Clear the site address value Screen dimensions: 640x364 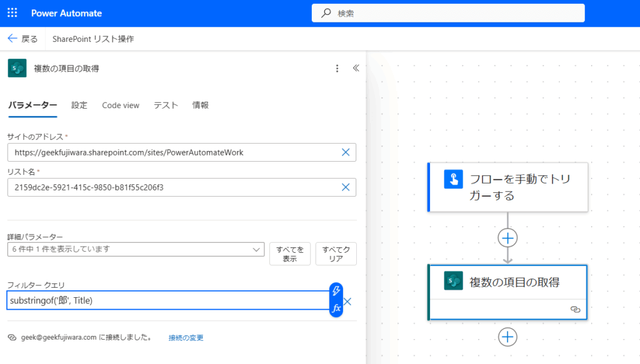[x=346, y=152]
